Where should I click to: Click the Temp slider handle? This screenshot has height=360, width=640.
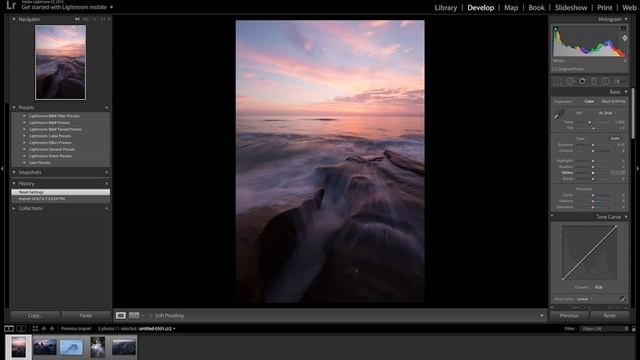coord(589,122)
